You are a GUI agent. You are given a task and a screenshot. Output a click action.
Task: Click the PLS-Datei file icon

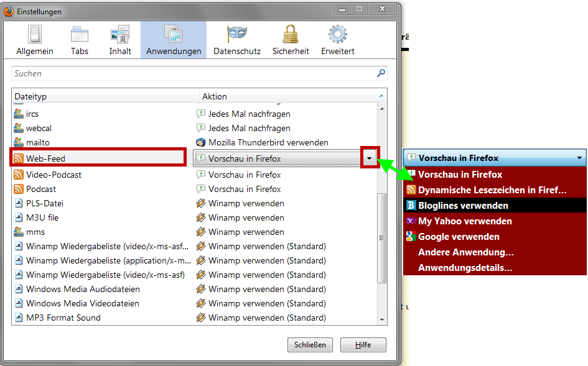click(19, 203)
